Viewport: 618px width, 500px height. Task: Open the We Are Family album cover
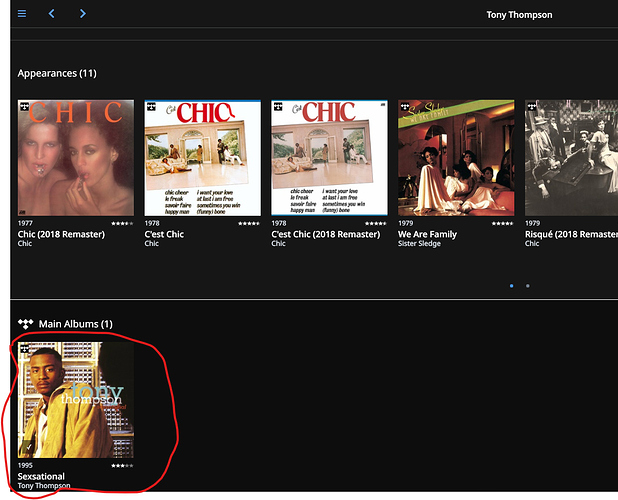(x=456, y=158)
